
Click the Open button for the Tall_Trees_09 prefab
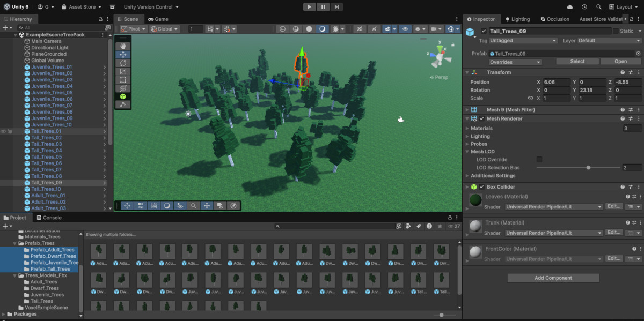click(620, 61)
